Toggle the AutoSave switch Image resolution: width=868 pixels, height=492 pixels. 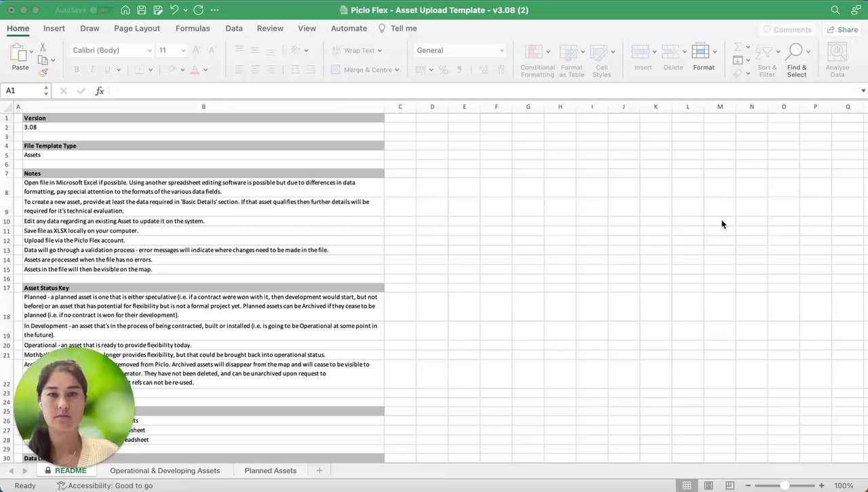100,10
